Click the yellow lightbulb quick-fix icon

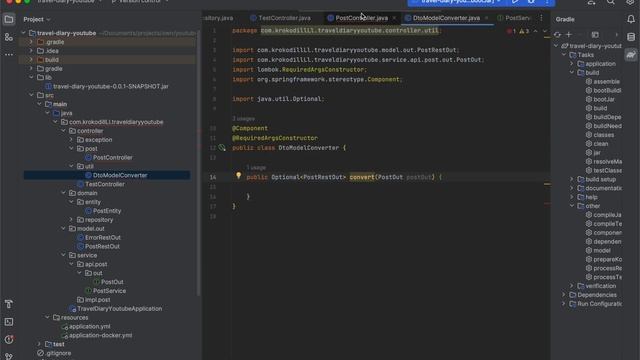[x=238, y=176]
